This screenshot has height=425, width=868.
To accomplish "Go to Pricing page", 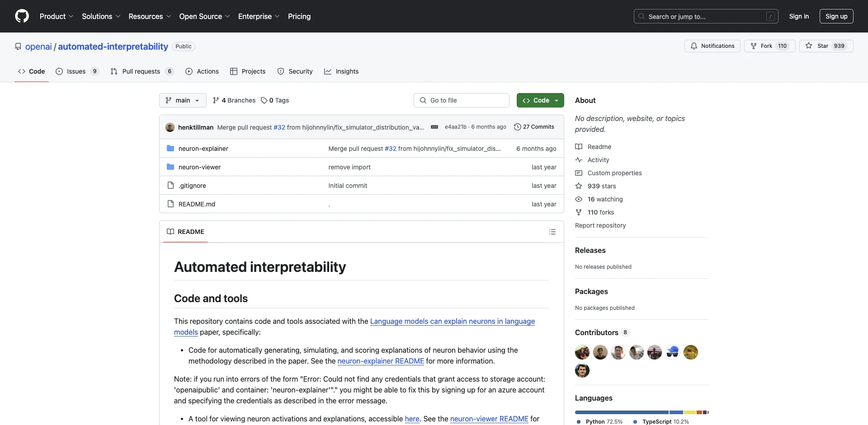I will coord(299,16).
